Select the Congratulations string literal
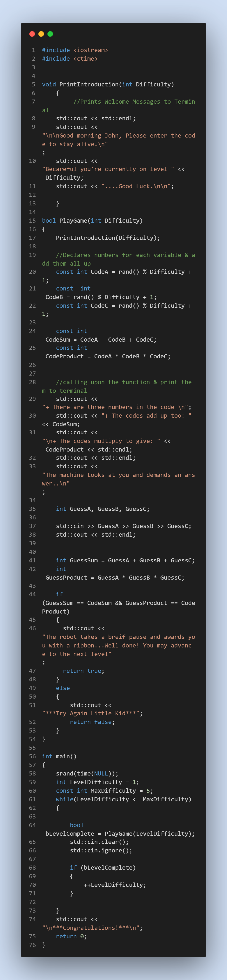Viewport: 227px width, 980px height. [x=90, y=928]
